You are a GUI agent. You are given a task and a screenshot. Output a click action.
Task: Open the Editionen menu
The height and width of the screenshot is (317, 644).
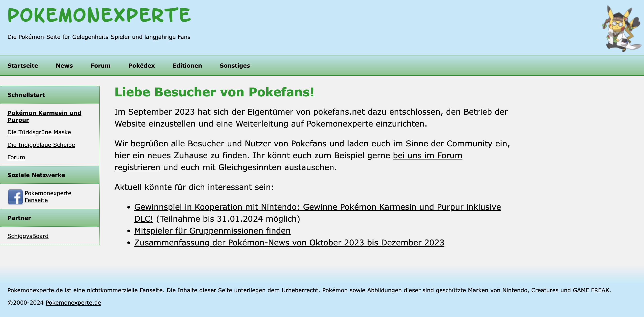[x=187, y=65]
